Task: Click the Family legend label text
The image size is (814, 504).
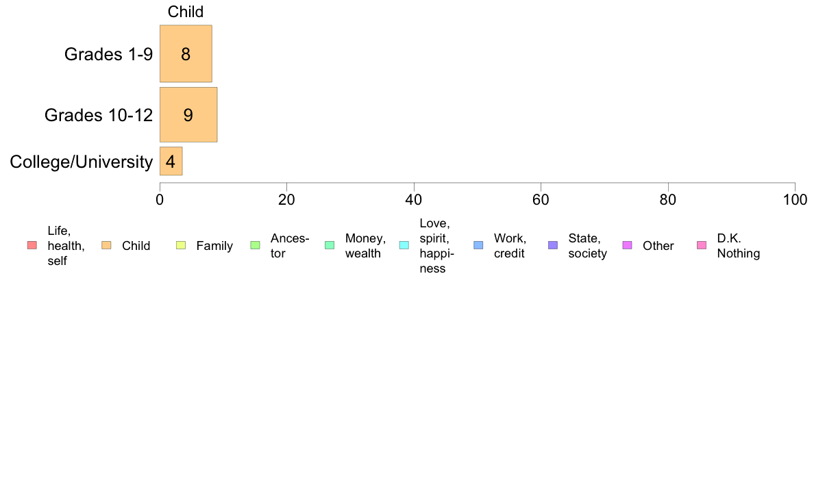Action: coord(214,246)
